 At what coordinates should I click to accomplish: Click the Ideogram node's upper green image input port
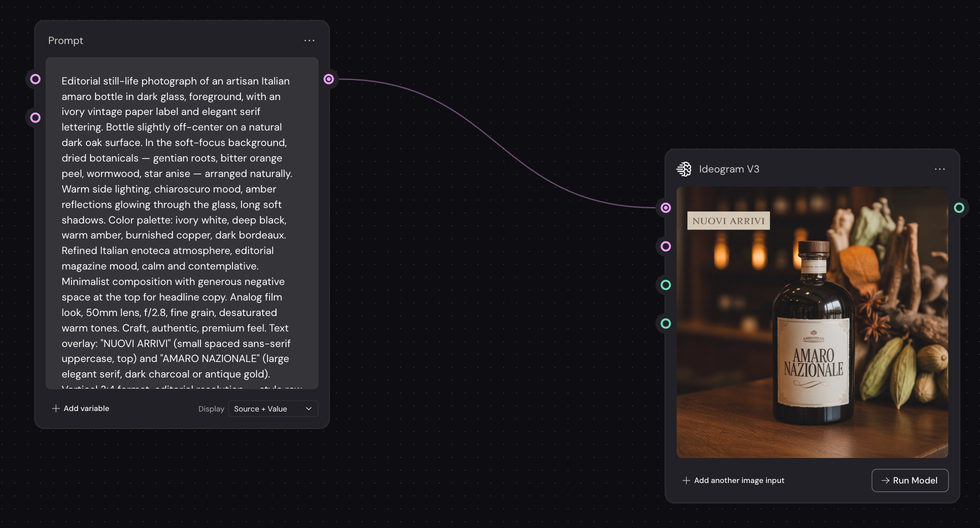pyautogui.click(x=665, y=285)
